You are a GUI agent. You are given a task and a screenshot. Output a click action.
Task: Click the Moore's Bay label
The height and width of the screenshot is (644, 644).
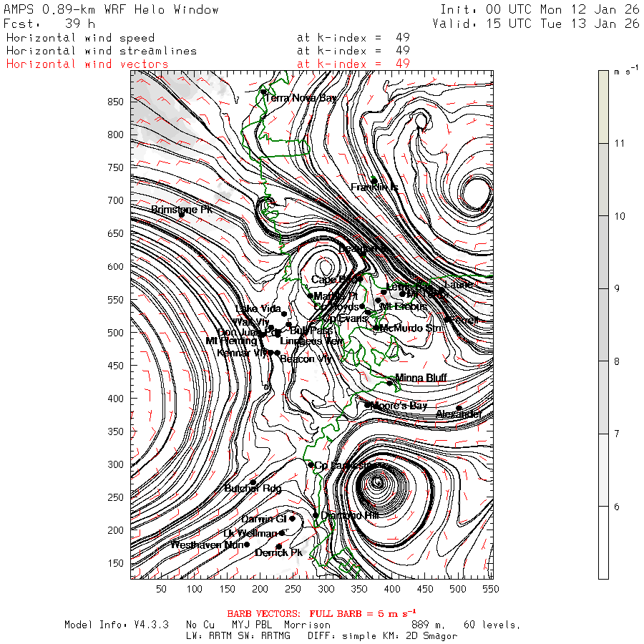(x=399, y=406)
